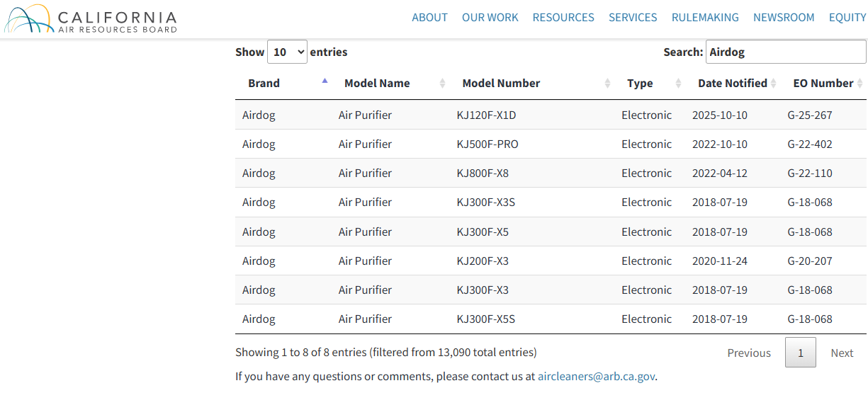This screenshot has height=405, width=868.
Task: Click EO number G-20-207
Action: coord(810,261)
